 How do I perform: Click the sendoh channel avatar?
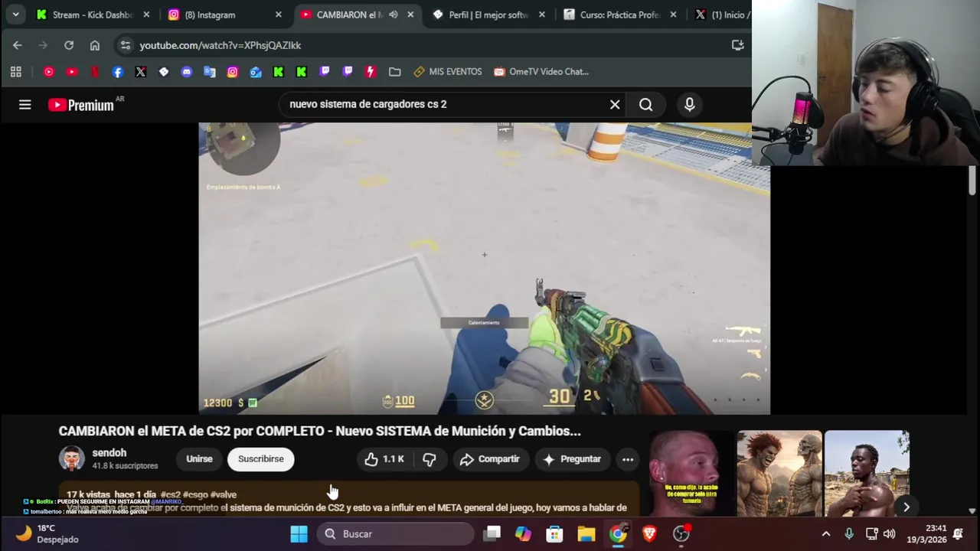coord(72,459)
